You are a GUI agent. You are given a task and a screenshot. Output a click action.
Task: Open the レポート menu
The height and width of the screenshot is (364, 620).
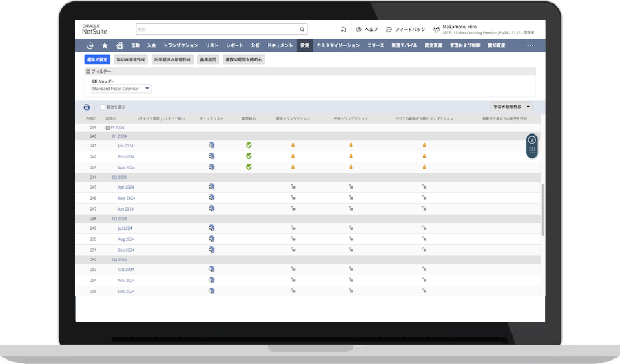tap(234, 45)
